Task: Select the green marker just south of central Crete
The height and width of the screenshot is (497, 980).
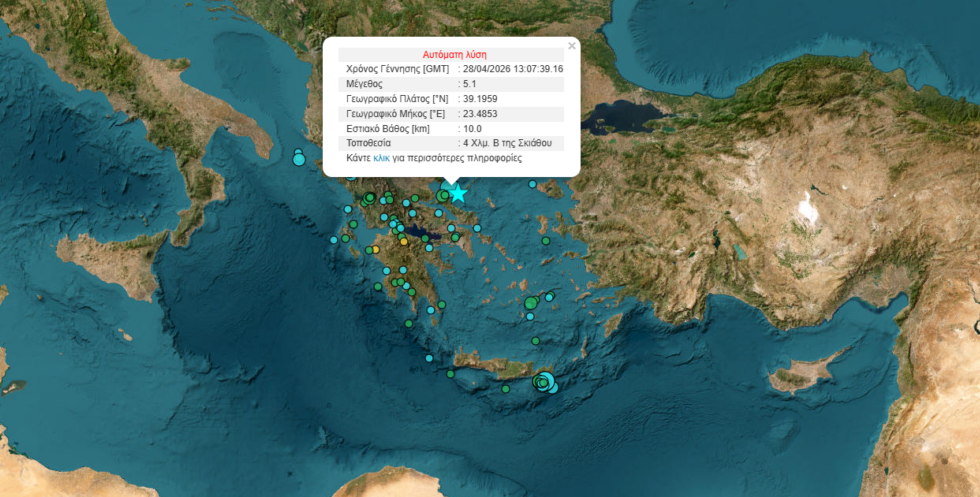Action: click(x=506, y=388)
